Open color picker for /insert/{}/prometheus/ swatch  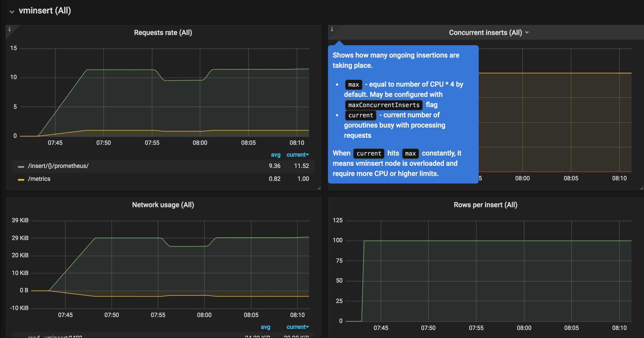point(21,167)
